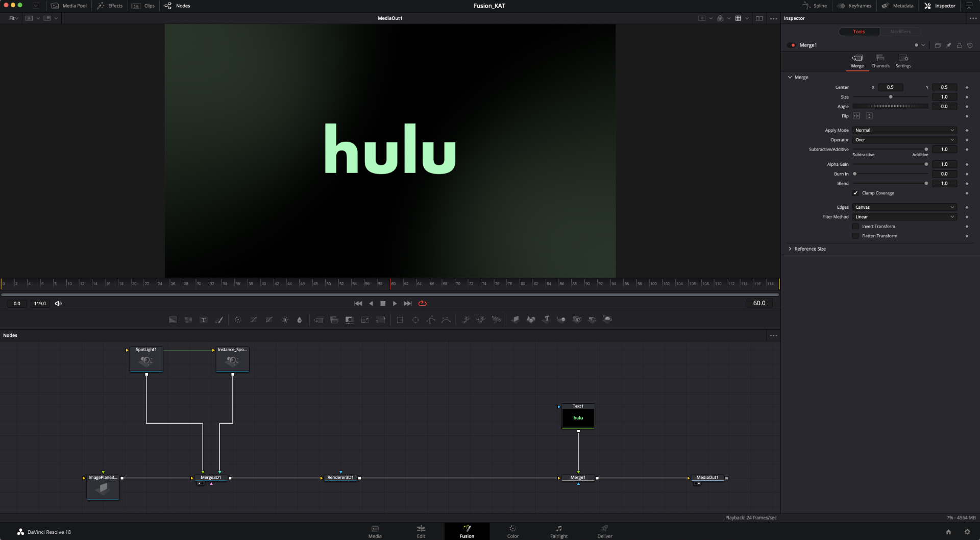Add an Ellipse mask tool
980x540 pixels.
pos(415,320)
